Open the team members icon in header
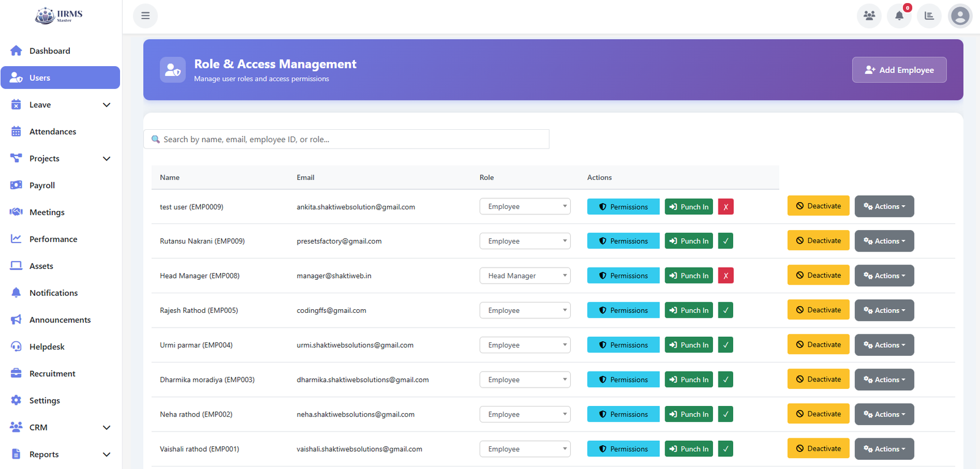 point(869,16)
